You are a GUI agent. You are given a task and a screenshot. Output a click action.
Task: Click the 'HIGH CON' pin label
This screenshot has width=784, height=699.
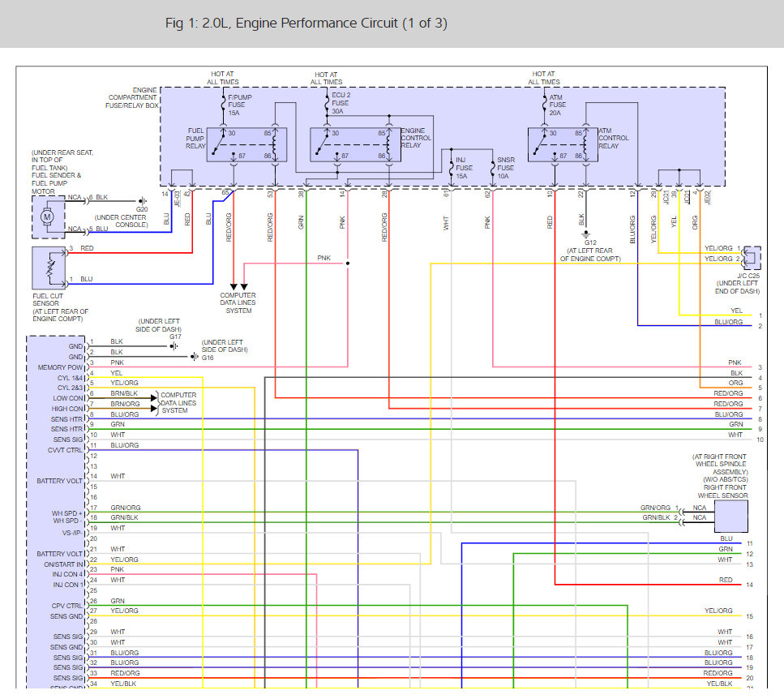[67, 409]
